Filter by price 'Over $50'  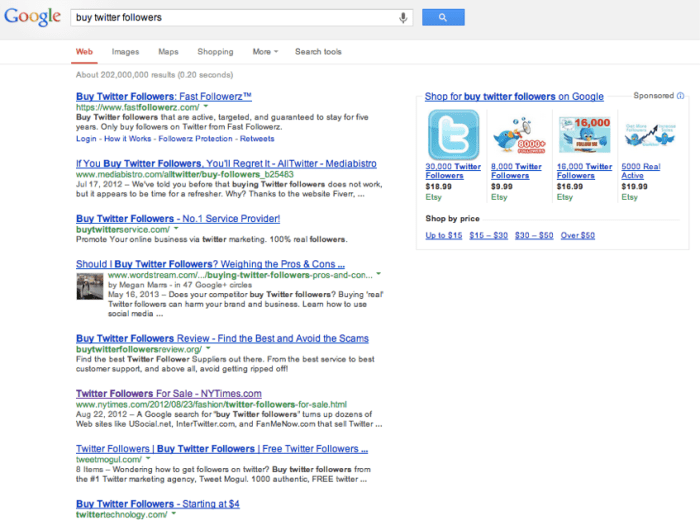click(x=578, y=235)
